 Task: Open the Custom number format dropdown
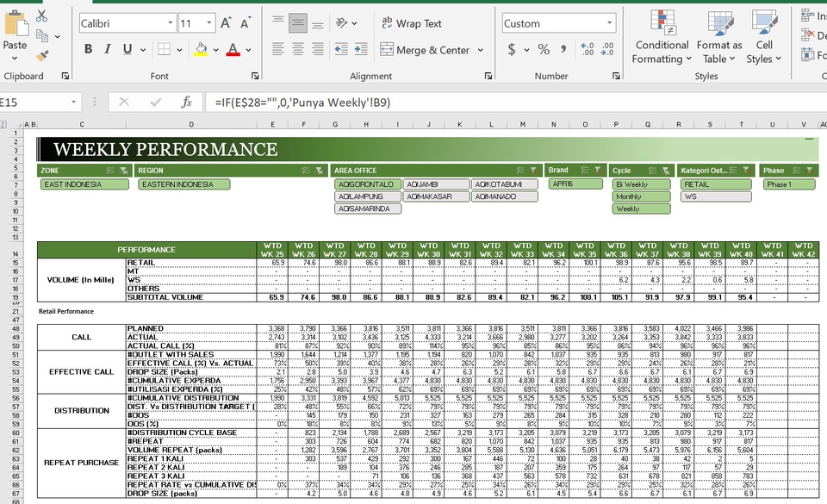tap(608, 22)
